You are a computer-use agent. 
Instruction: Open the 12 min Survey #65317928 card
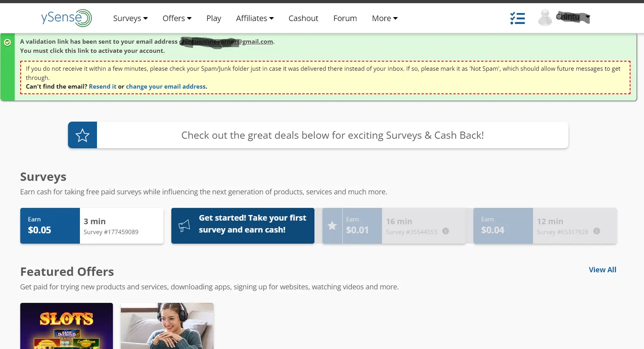click(545, 226)
